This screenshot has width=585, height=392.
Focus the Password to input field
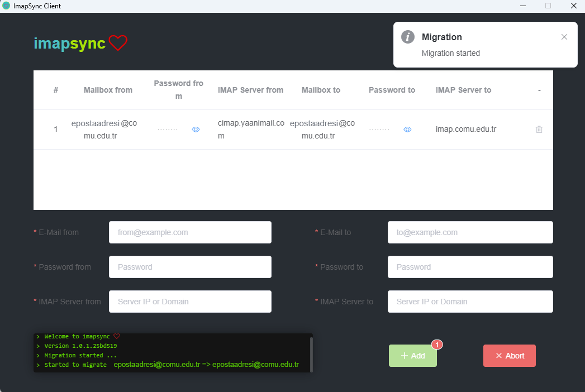tap(470, 267)
